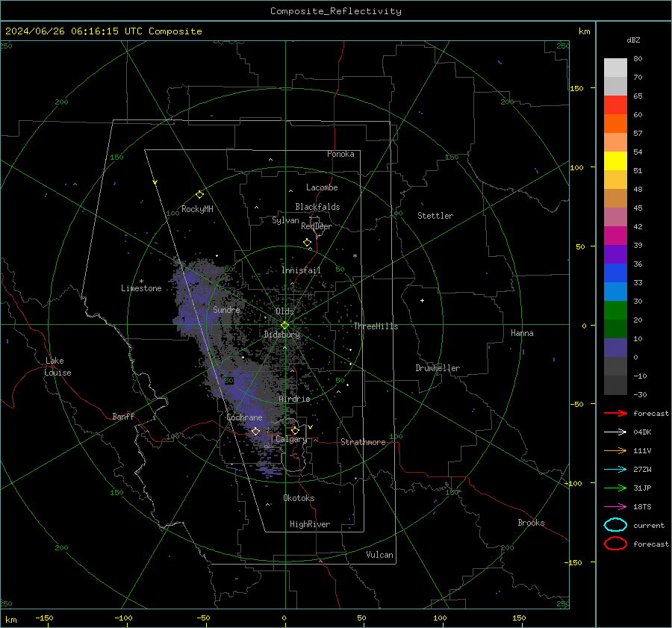The width and height of the screenshot is (672, 628).
Task: Click the yellow diamond marker near RockyMH
Action: point(199,195)
